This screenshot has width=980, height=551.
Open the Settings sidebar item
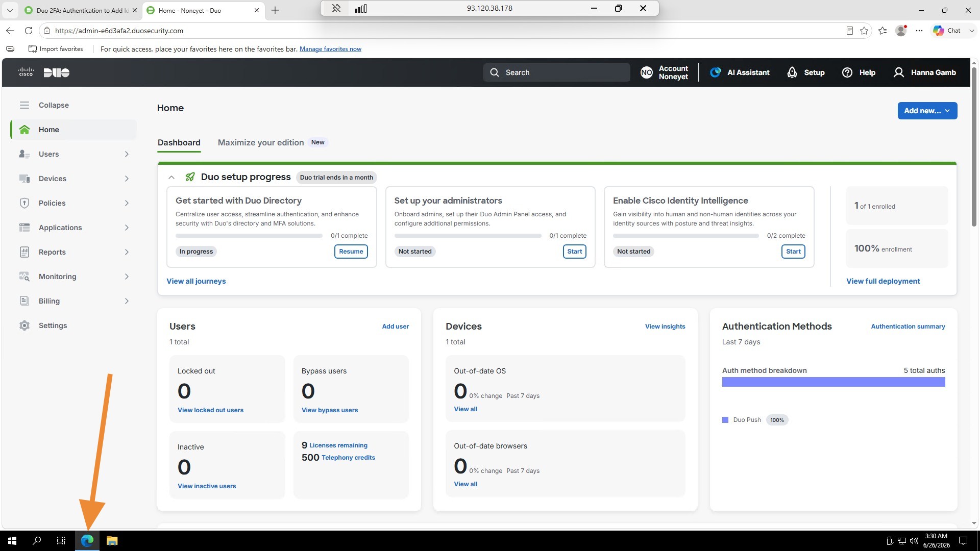[x=73, y=325]
